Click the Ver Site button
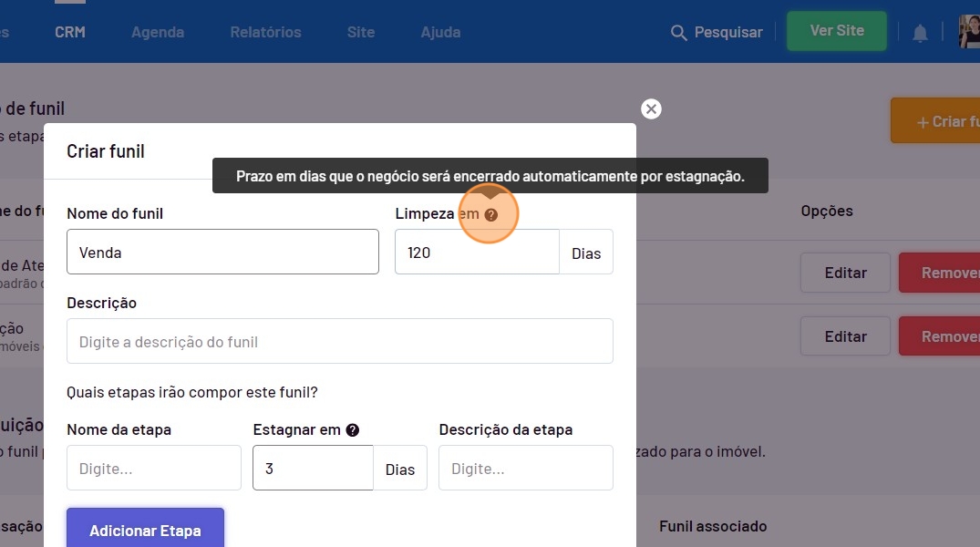 pyautogui.click(x=837, y=31)
